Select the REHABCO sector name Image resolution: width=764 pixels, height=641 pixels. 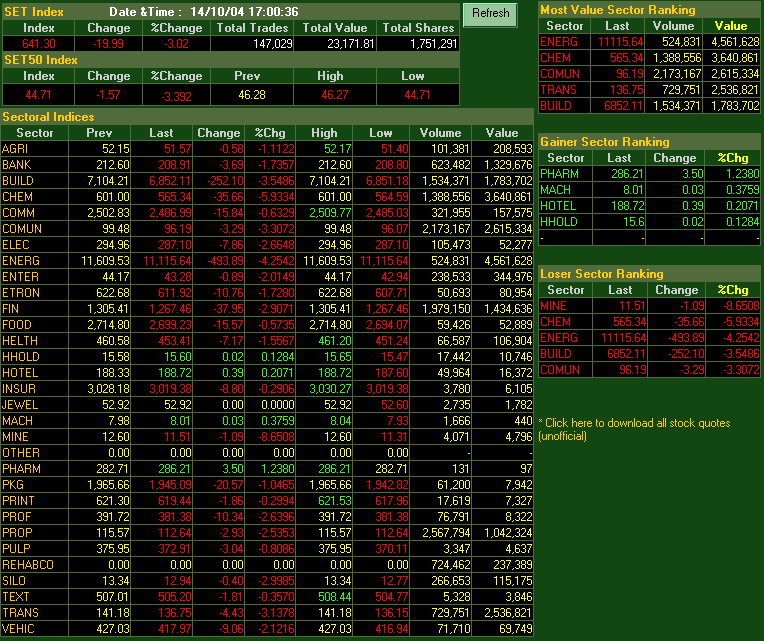tap(28, 565)
